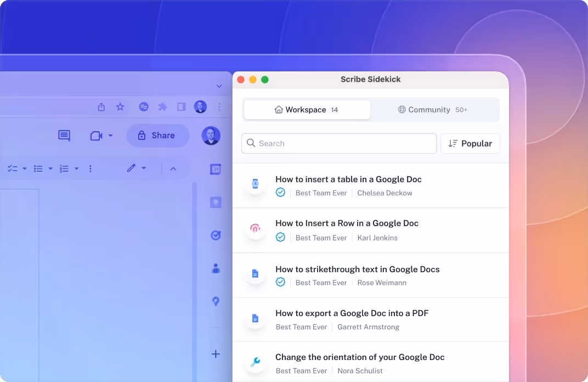The height and width of the screenshot is (382, 588).
Task: Click the Share button
Action: point(158,136)
